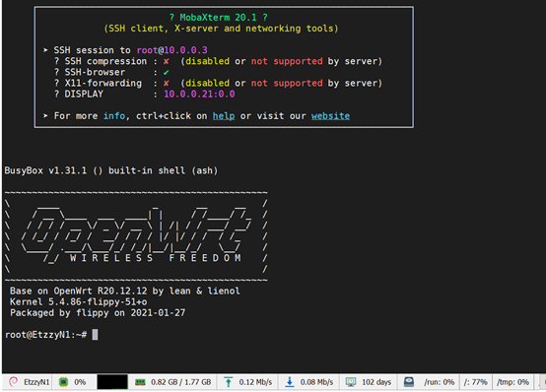Image resolution: width=546 pixels, height=392 pixels.
Task: Open the website link in banner
Action: click(330, 116)
